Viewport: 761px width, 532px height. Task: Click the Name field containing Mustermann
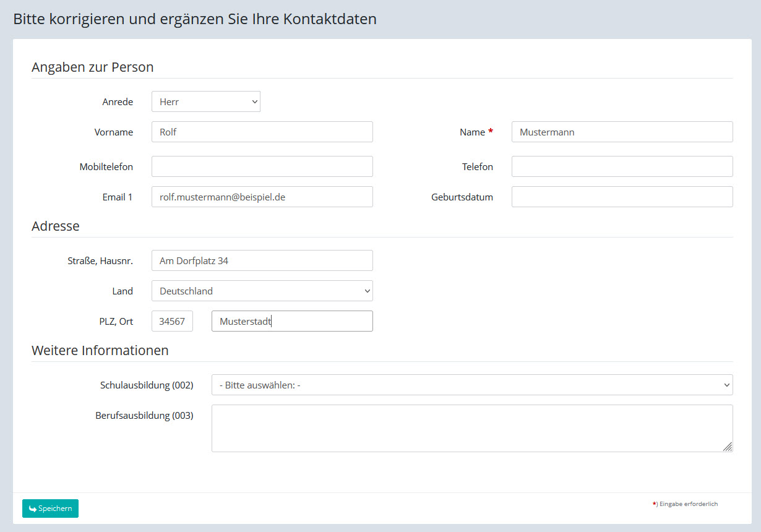pyautogui.click(x=622, y=132)
